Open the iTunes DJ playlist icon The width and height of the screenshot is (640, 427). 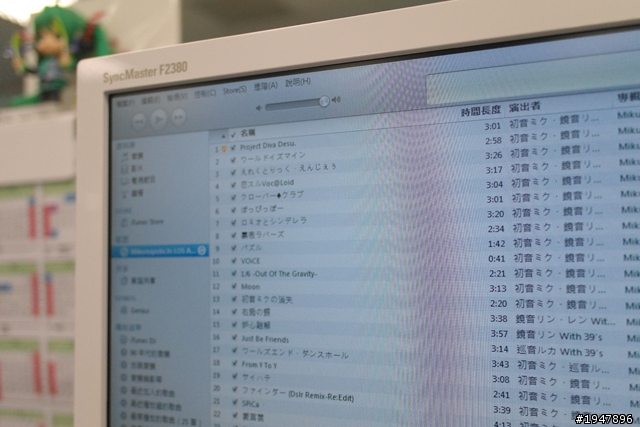123,340
